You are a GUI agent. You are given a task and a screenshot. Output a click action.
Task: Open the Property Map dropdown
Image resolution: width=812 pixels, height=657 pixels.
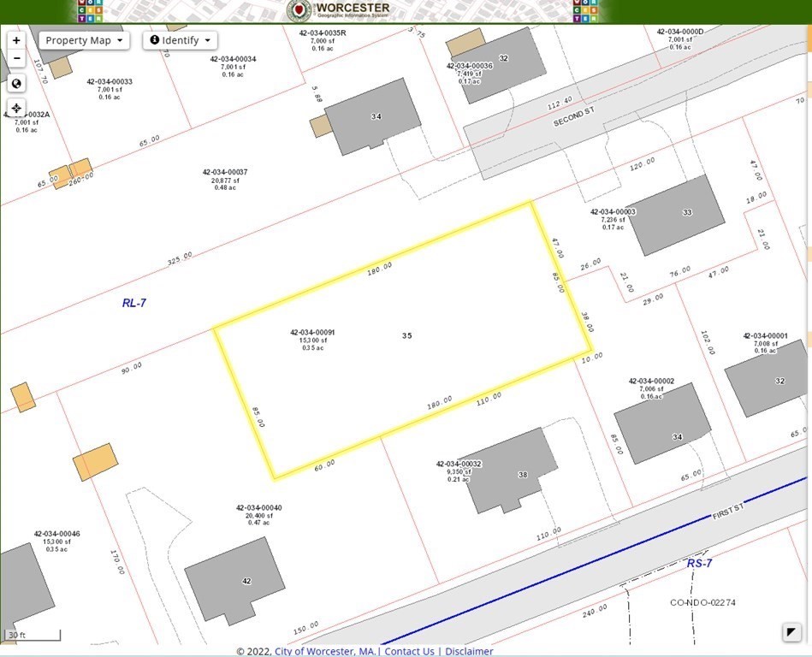(x=84, y=40)
